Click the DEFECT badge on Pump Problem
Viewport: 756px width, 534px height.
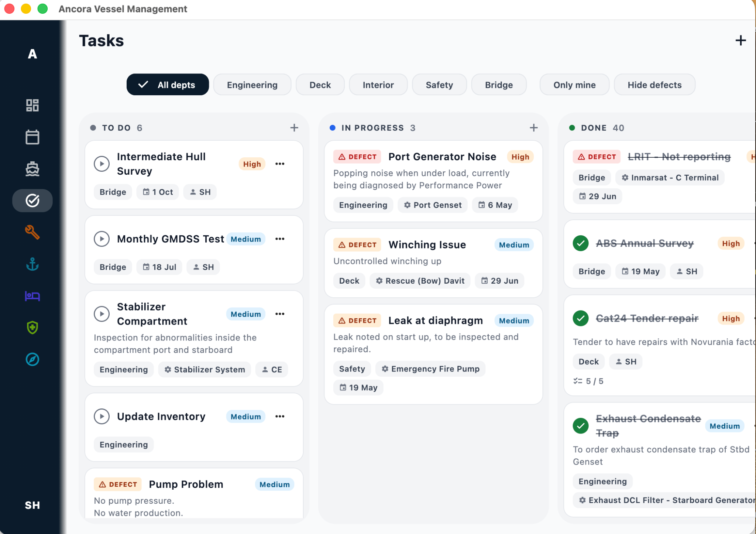pyautogui.click(x=118, y=484)
